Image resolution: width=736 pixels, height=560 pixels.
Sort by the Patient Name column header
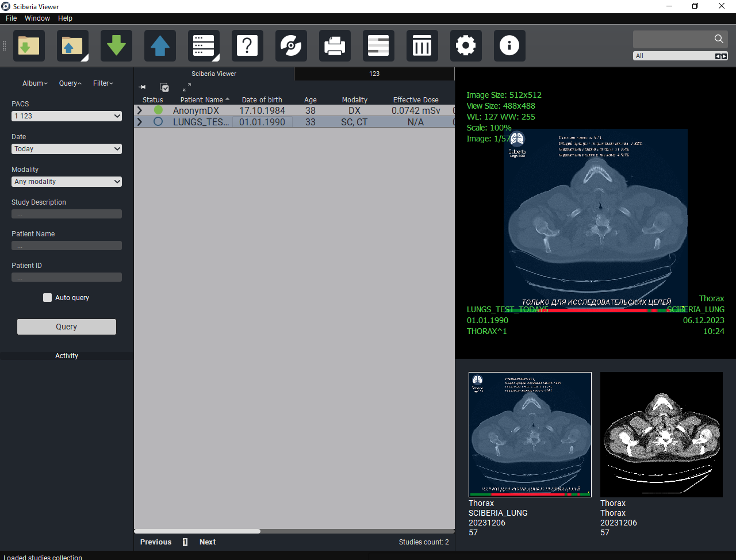click(x=202, y=99)
